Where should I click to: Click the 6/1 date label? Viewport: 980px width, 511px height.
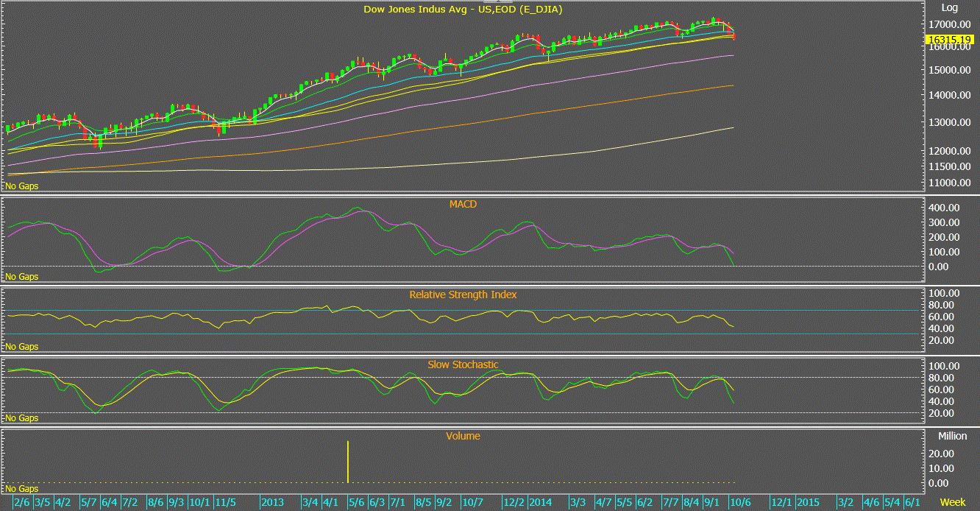[912, 503]
